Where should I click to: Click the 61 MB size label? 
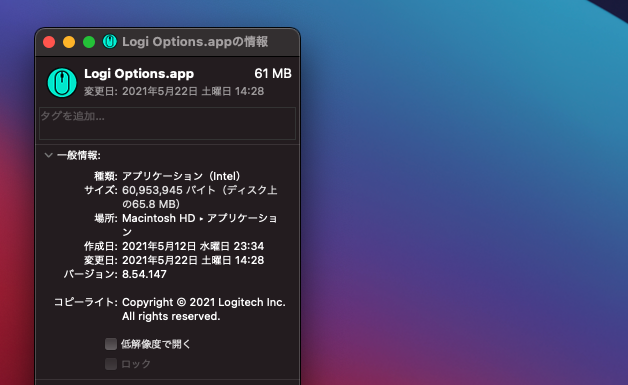(x=273, y=74)
